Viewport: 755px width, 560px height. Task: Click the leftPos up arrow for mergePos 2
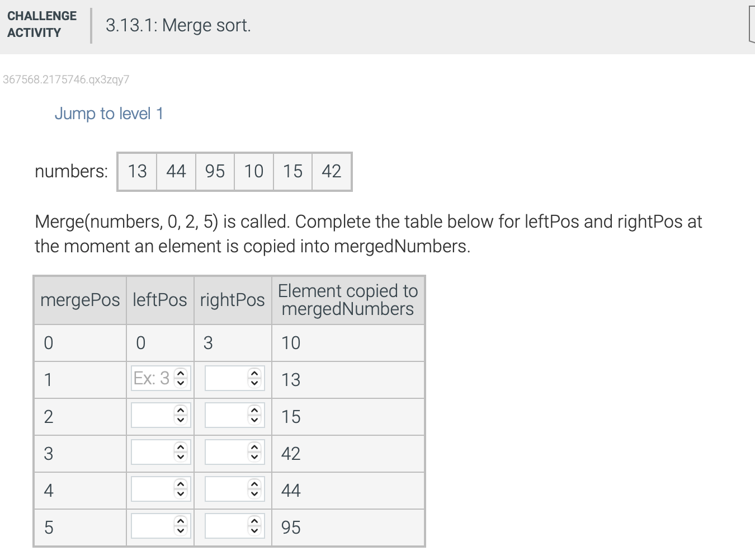(x=180, y=412)
